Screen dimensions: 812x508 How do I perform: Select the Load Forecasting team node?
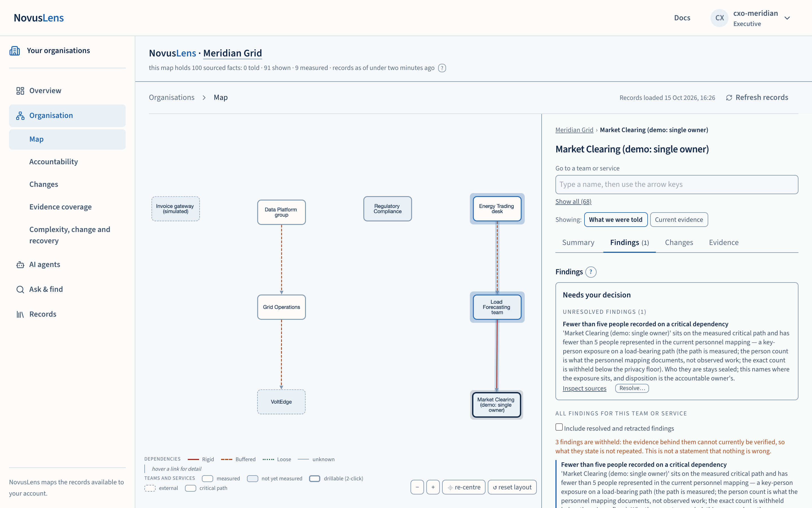click(x=497, y=307)
